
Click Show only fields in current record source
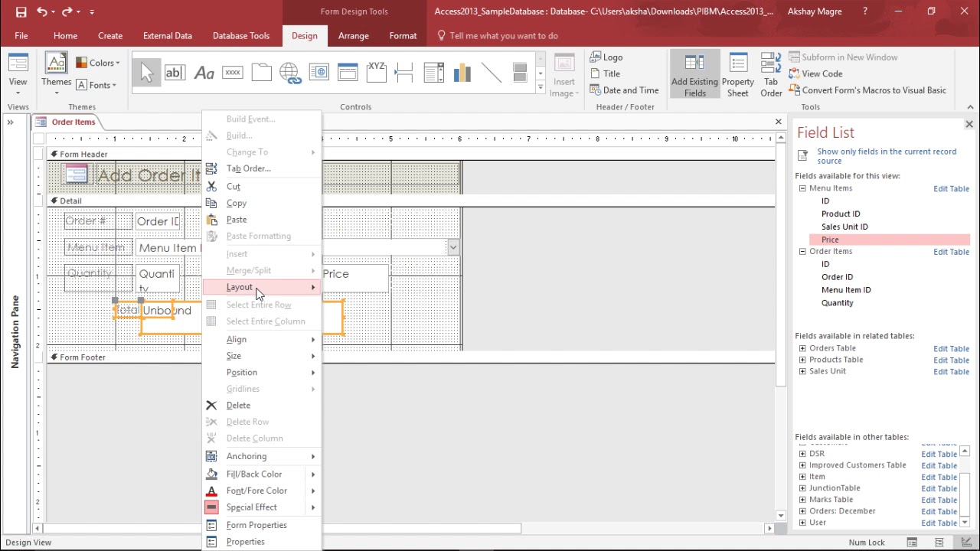pyautogui.click(x=887, y=156)
